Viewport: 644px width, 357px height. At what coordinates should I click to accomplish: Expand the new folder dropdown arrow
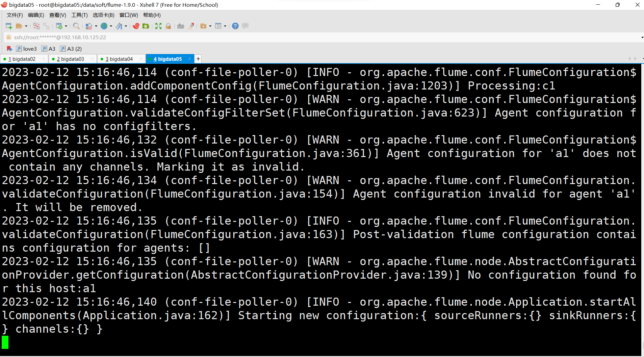pos(210,26)
